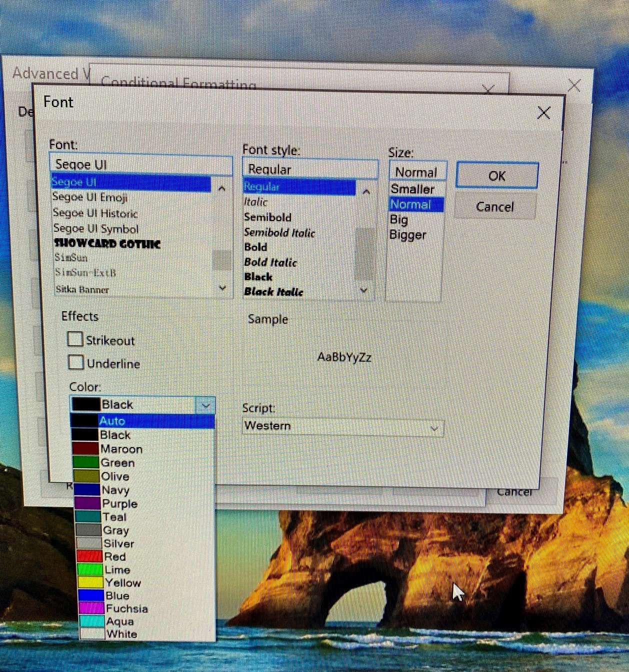Pick Yellow color

coord(147,582)
